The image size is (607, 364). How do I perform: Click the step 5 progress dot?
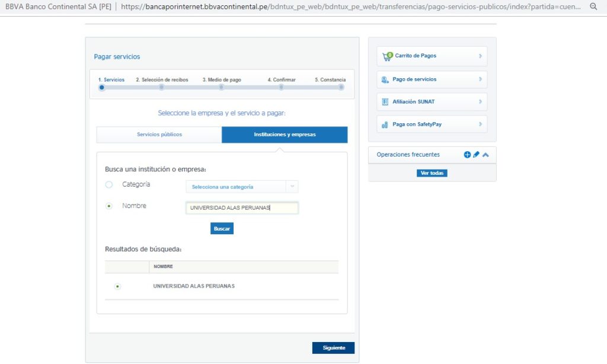pyautogui.click(x=341, y=88)
